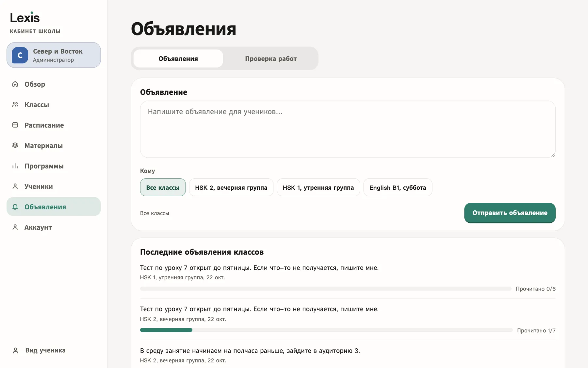Click the Прочитано 0/6 label

[x=535, y=289]
